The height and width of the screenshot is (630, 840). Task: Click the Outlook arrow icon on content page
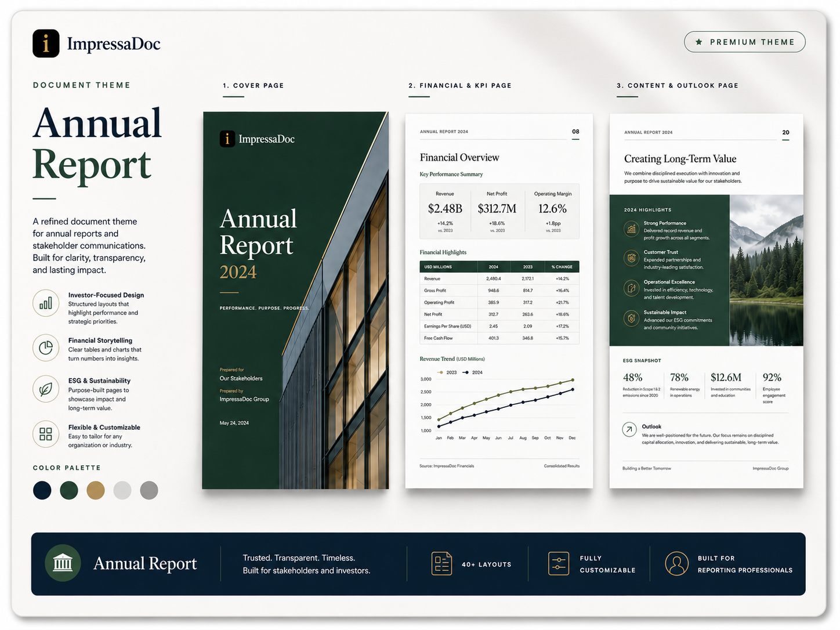(x=629, y=429)
